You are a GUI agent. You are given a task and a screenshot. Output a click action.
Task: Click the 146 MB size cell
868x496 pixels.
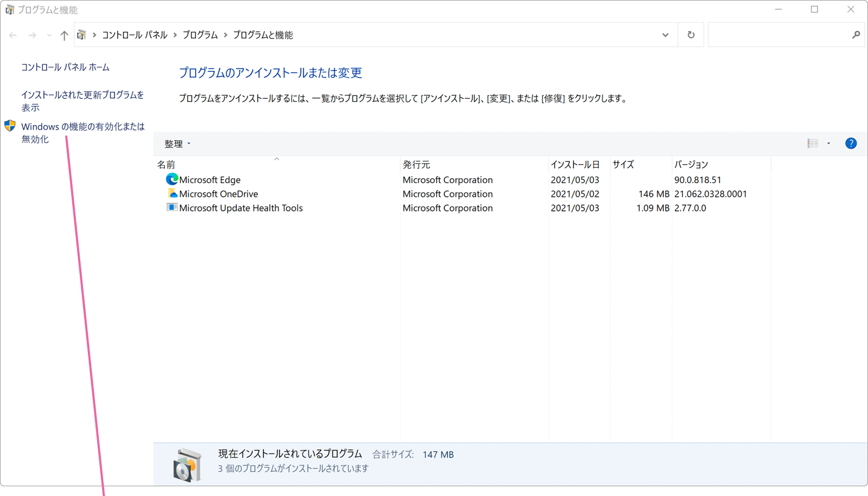[x=654, y=194]
